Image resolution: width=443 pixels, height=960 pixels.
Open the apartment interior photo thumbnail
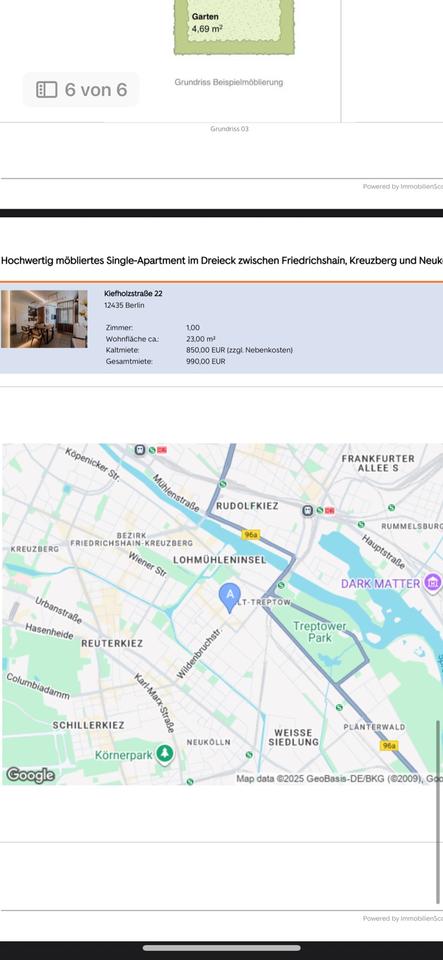tap(44, 319)
